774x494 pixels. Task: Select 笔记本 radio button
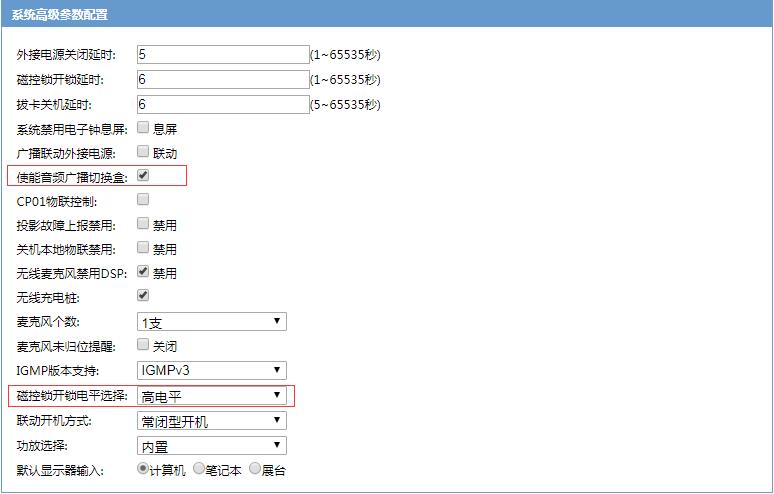pos(199,468)
